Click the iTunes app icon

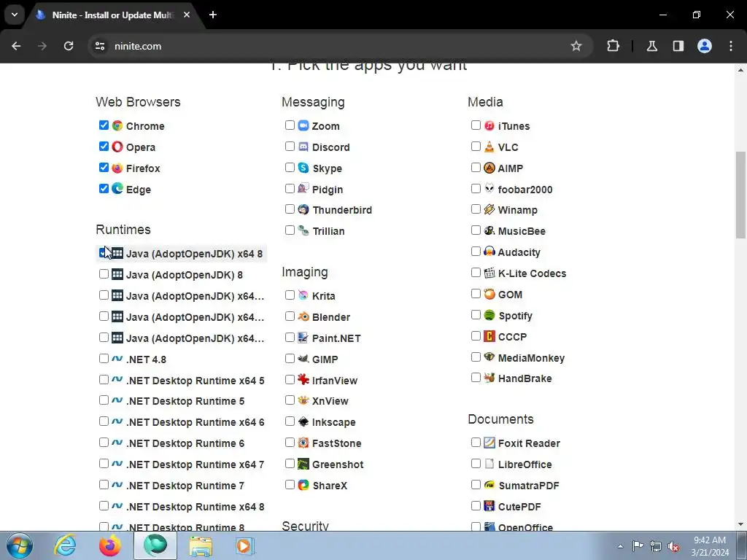tap(489, 125)
